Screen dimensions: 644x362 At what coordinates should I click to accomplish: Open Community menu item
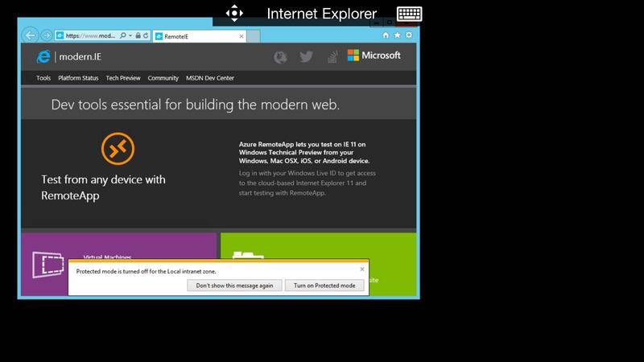coord(163,78)
